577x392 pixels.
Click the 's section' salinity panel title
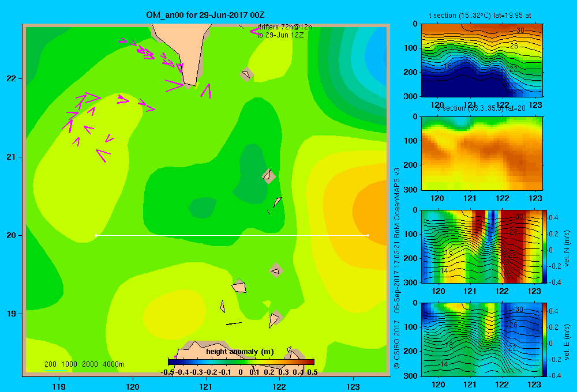point(481,108)
